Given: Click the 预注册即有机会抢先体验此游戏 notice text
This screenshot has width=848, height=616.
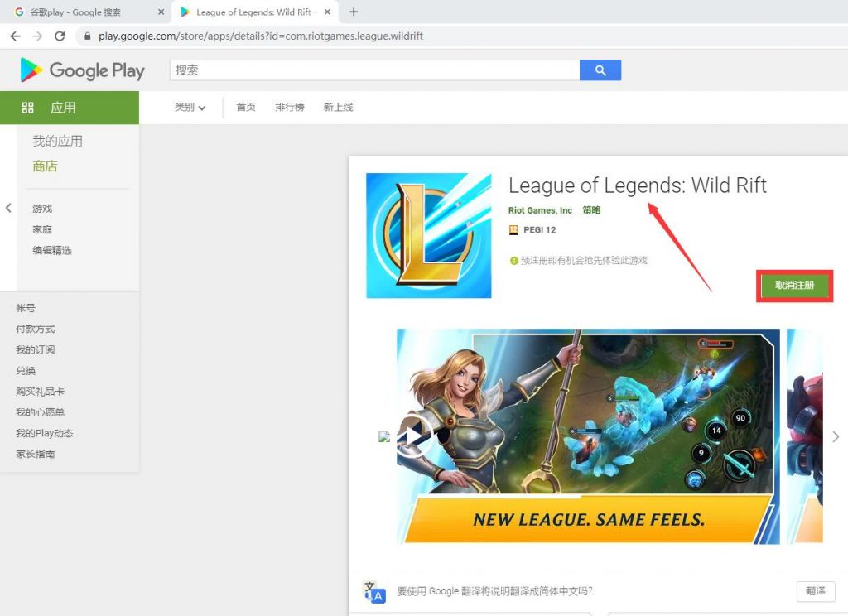Looking at the screenshot, I should 584,261.
